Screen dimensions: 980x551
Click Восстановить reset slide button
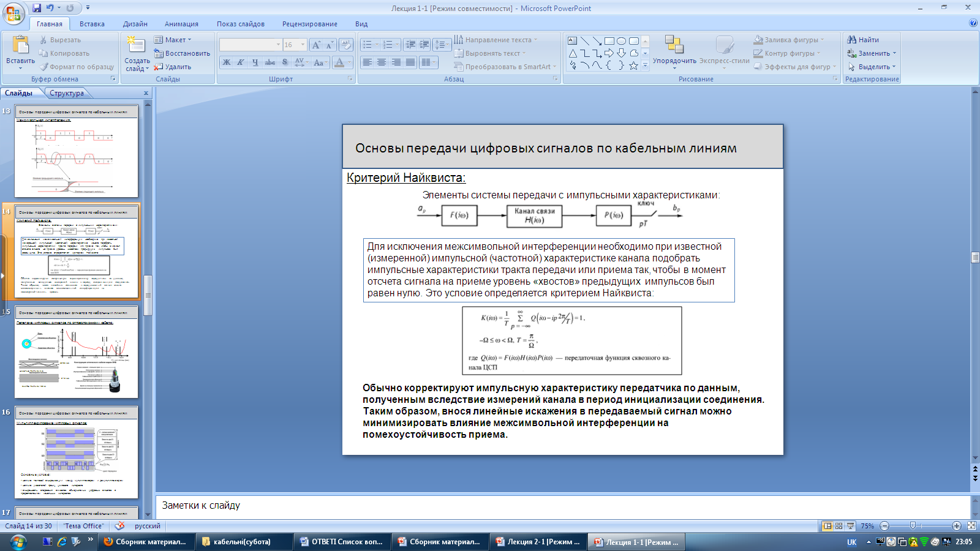(x=182, y=53)
